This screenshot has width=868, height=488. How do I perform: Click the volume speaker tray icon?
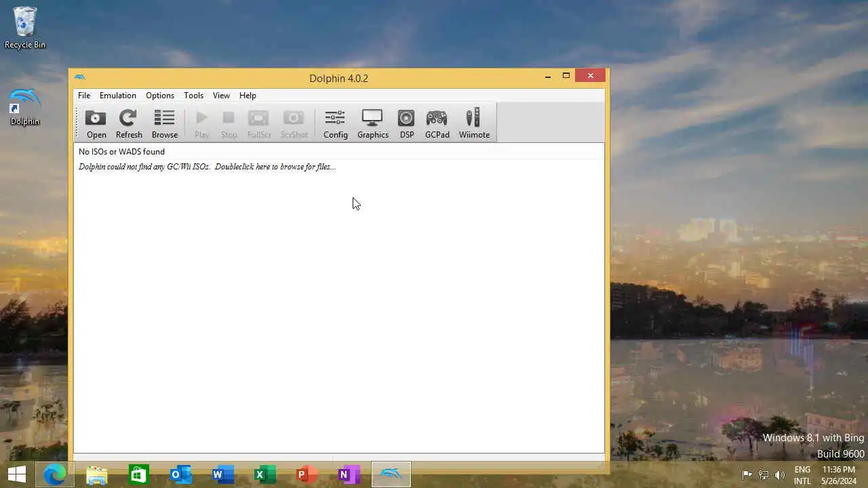779,475
